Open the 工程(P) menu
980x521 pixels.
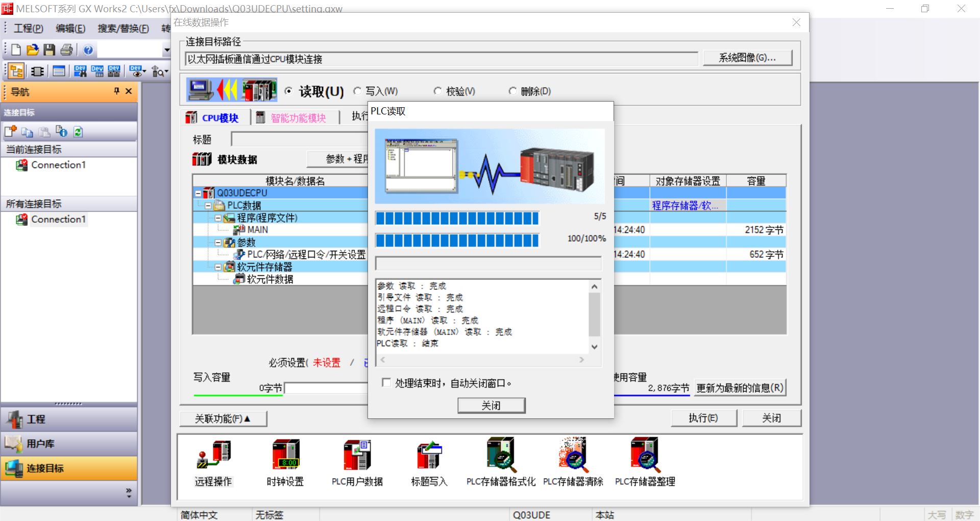(x=28, y=29)
